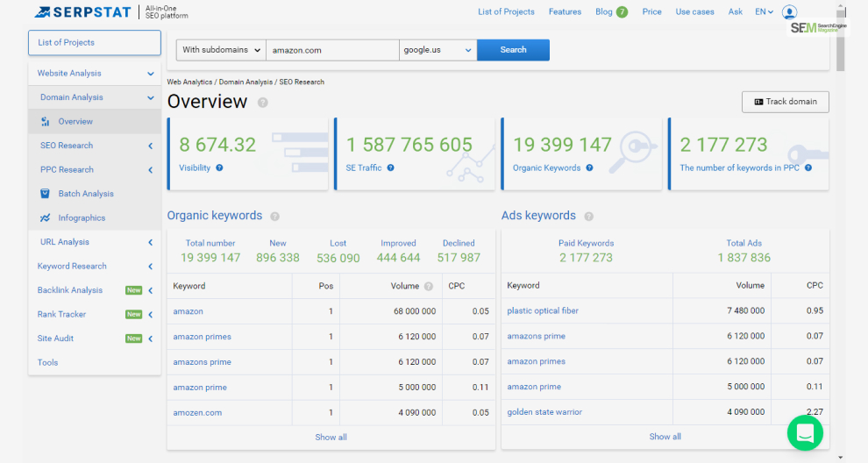
Task: Click help icon beside Ads keywords heading
Action: (x=589, y=217)
